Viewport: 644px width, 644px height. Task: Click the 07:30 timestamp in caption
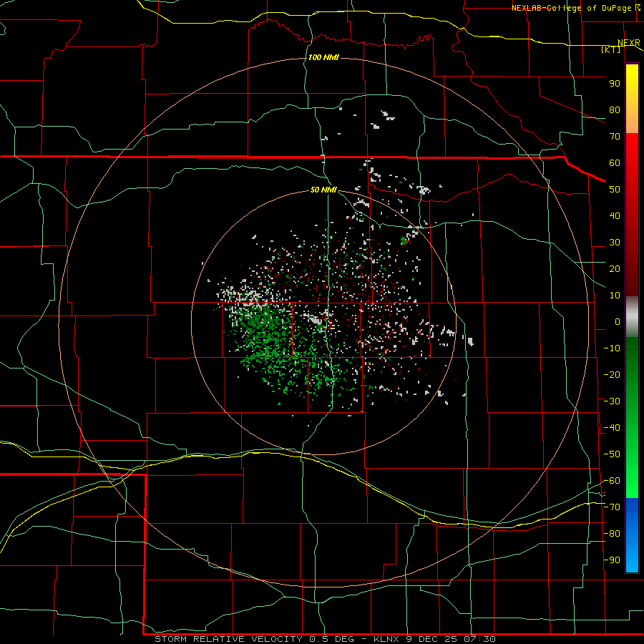pos(479,639)
